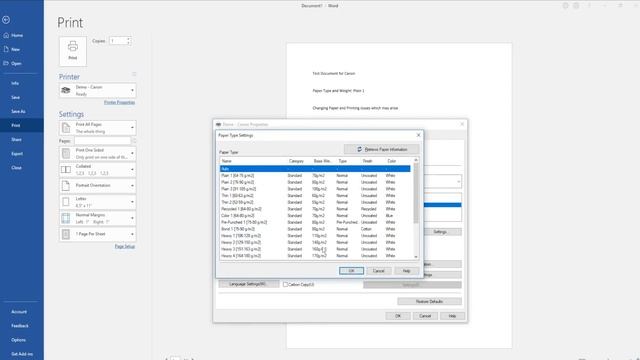
Task: Open the Portrait Orientation dropdown
Action: click(98, 186)
